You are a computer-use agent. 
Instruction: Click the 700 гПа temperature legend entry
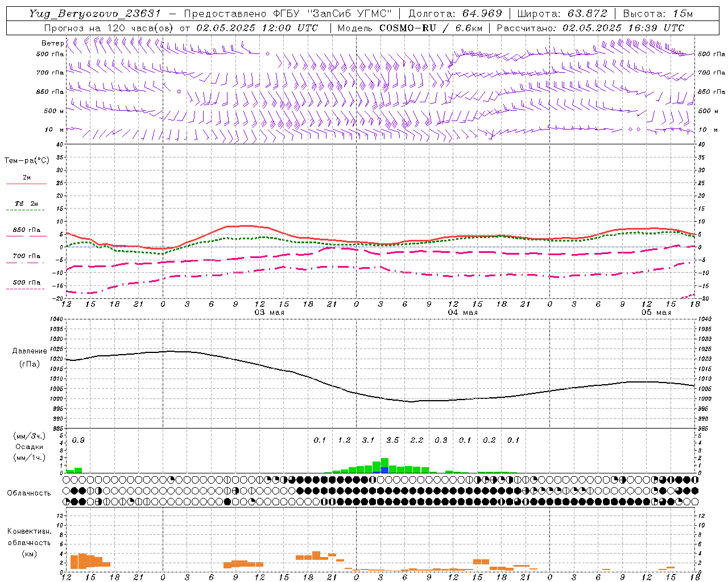coord(26,256)
